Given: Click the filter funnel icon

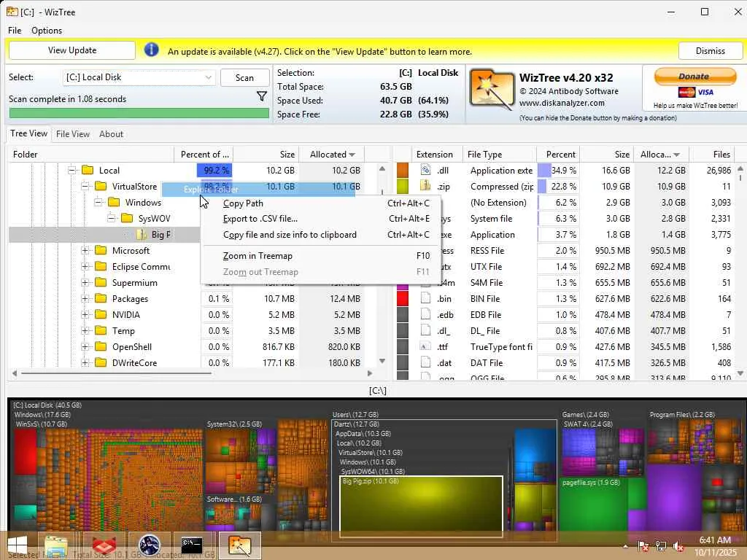Looking at the screenshot, I should click(262, 97).
